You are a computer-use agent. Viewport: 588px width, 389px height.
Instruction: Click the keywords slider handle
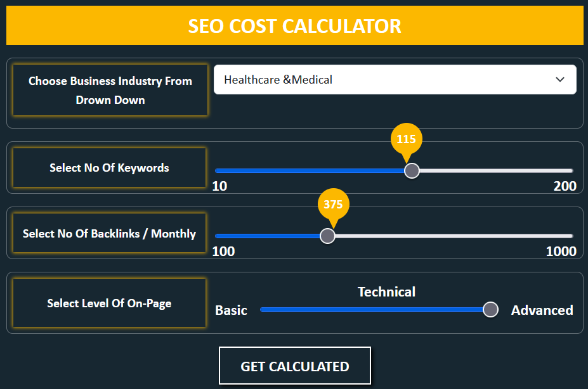click(412, 170)
